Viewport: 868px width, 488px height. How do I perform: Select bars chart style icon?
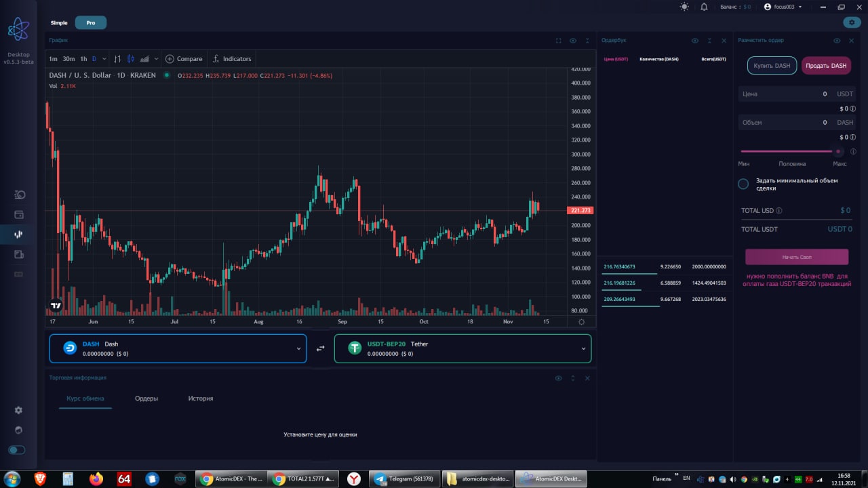[x=117, y=59]
